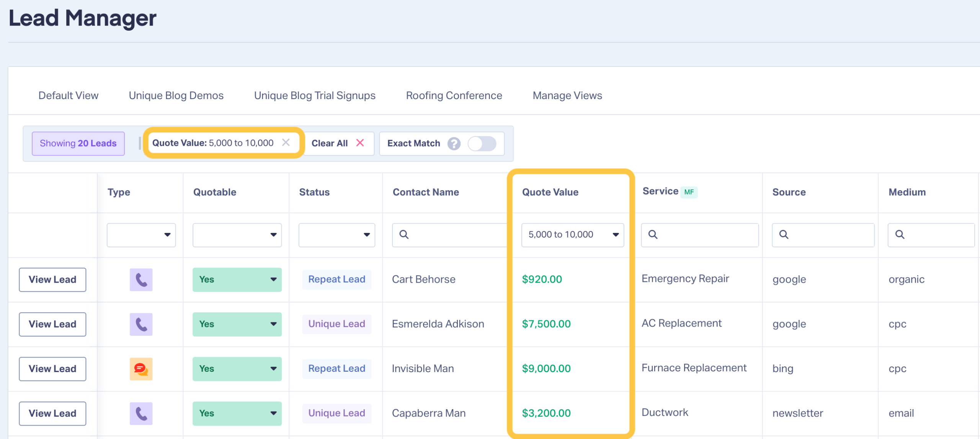Click search icon in Contact Name filter
This screenshot has height=439, width=980.
point(404,234)
